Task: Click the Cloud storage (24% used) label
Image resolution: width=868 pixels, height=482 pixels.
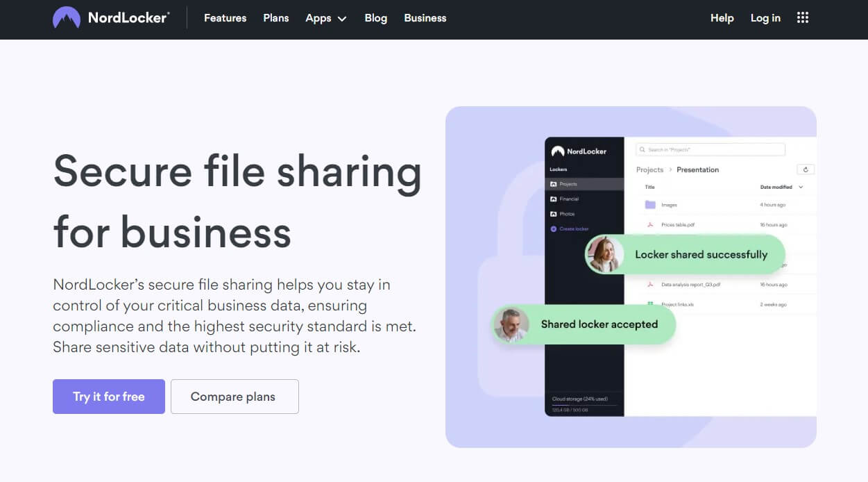Action: click(x=579, y=399)
